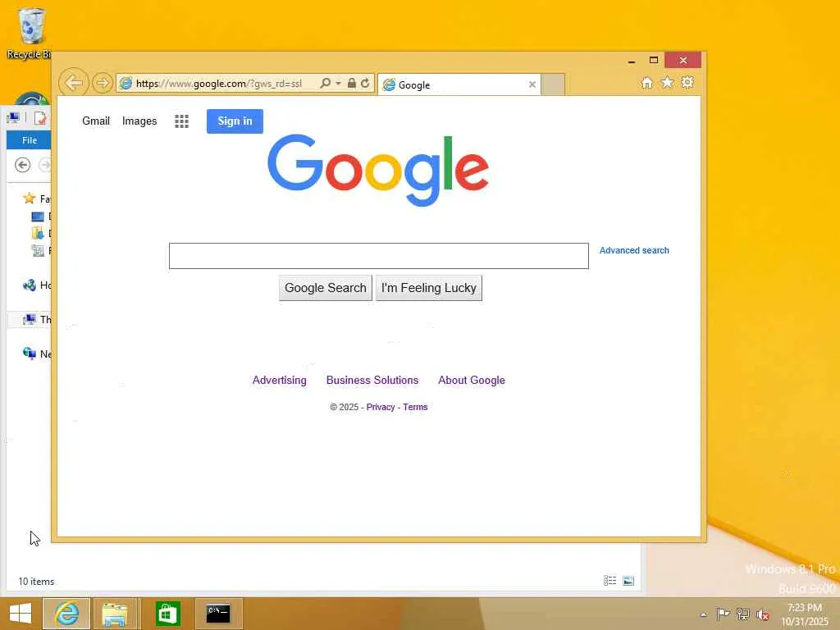
Task: Switch File Explorer to details view
Action: 609,581
